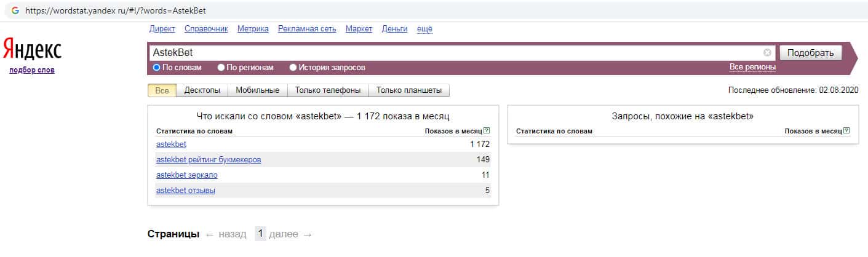868x257 pixels.
Task: Switch to the Только телефоны tab
Action: coord(328,90)
